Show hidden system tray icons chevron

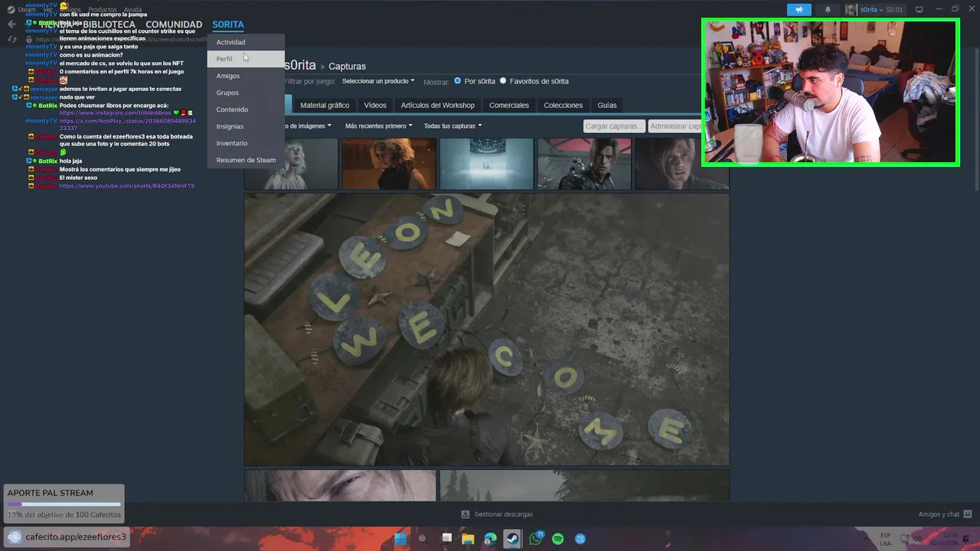[x=867, y=539]
